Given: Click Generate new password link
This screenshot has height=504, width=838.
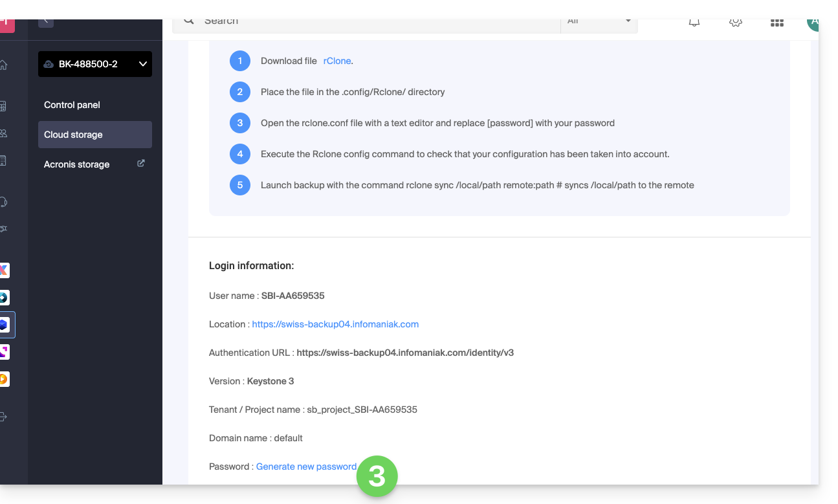Looking at the screenshot, I should coord(306,466).
